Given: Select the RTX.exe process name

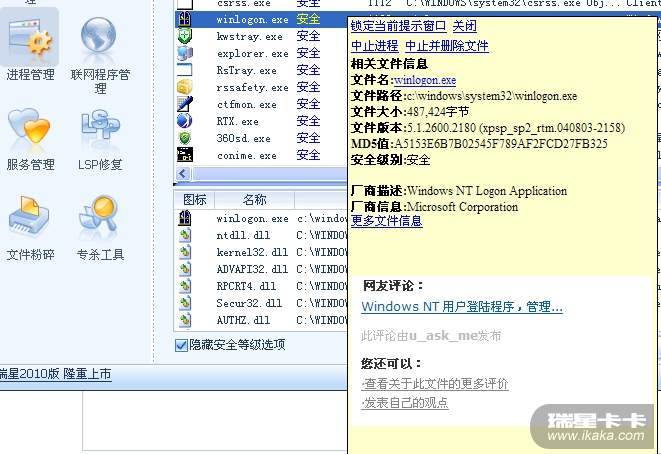Looking at the screenshot, I should click(237, 121).
